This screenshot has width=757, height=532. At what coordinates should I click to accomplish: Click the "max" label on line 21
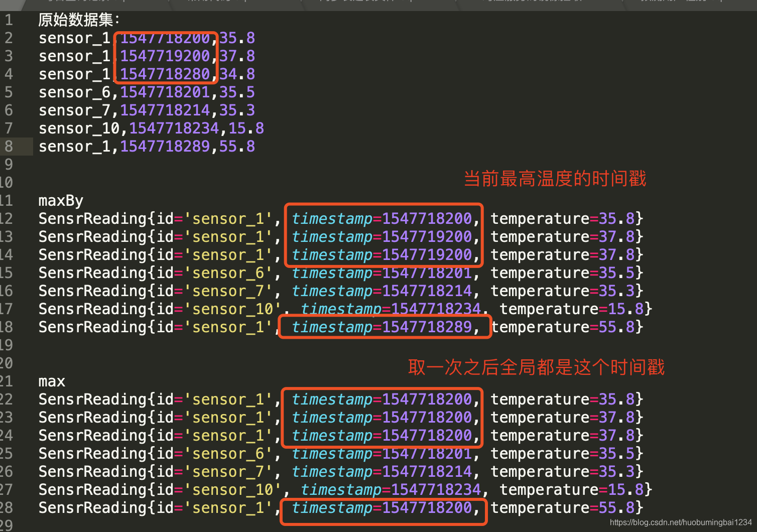pos(51,381)
